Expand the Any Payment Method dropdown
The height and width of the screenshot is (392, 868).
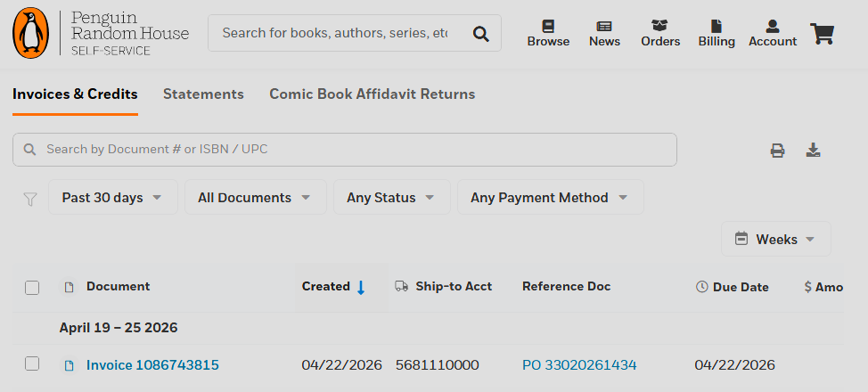550,197
